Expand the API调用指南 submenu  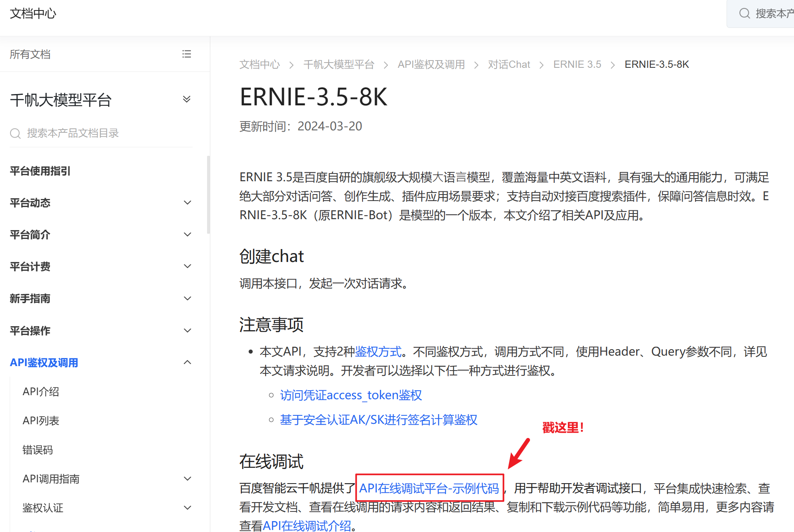tap(187, 479)
